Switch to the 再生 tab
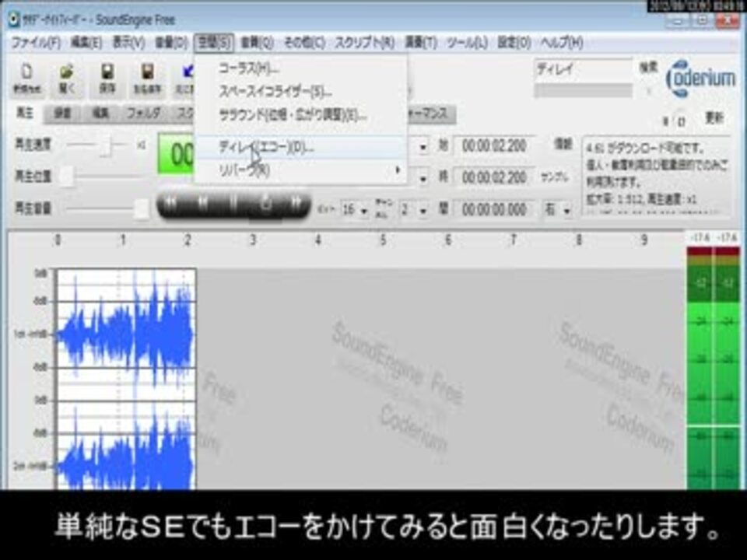747x560 pixels. click(x=25, y=113)
